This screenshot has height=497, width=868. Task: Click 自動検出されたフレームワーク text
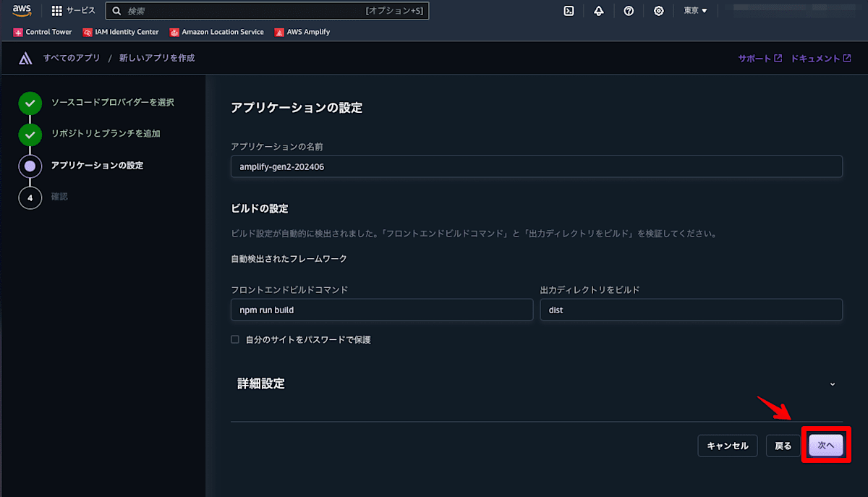pyautogui.click(x=289, y=259)
